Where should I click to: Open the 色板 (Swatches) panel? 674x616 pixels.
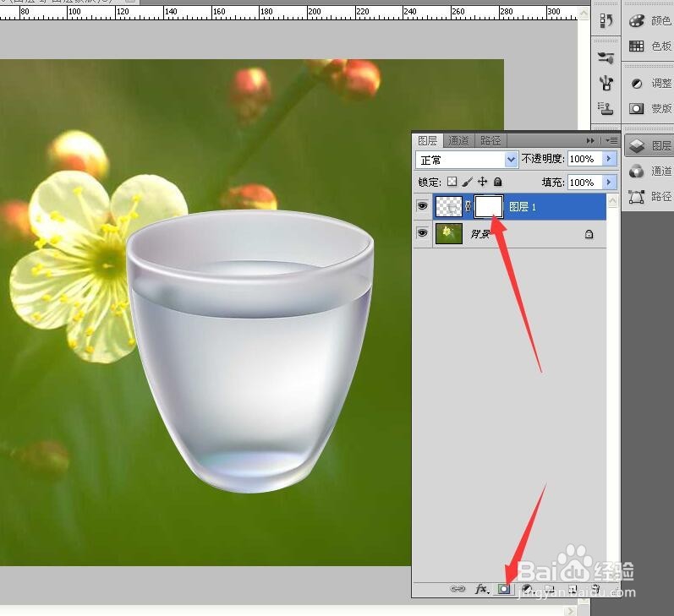click(x=649, y=46)
